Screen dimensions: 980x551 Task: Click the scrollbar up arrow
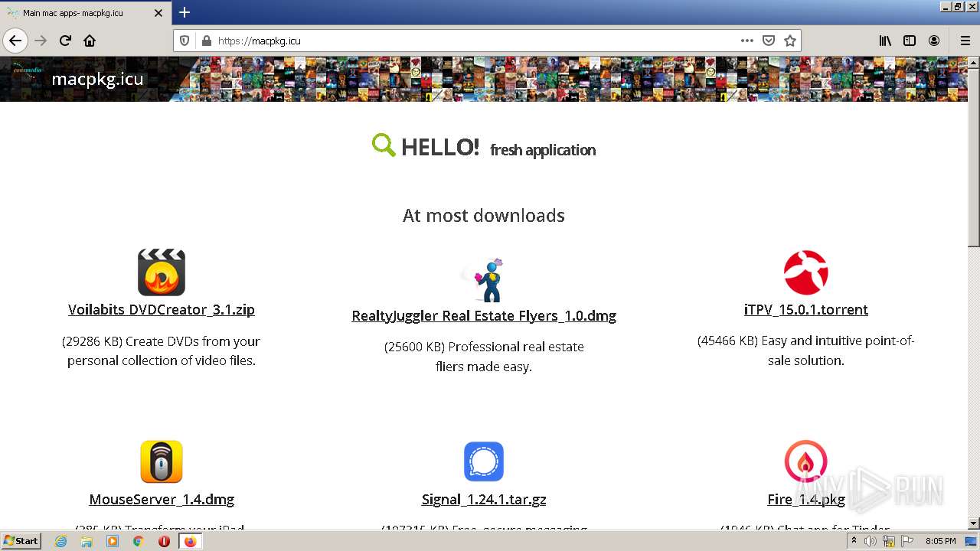pos(974,62)
